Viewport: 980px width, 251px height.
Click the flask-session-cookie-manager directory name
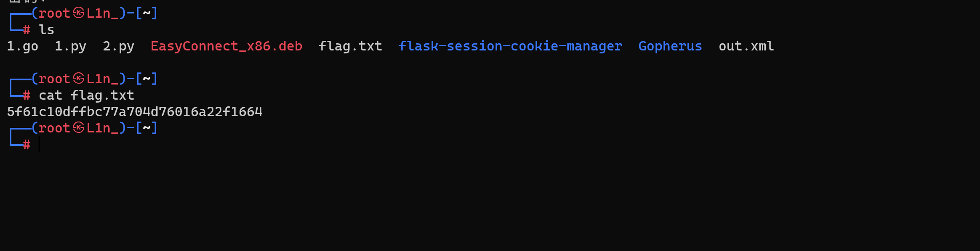click(510, 46)
